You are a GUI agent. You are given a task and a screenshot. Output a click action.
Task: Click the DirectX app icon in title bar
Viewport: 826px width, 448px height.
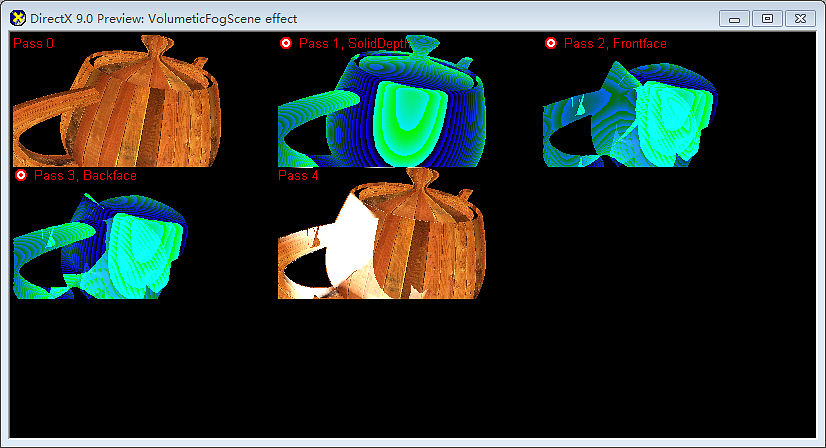(x=17, y=18)
